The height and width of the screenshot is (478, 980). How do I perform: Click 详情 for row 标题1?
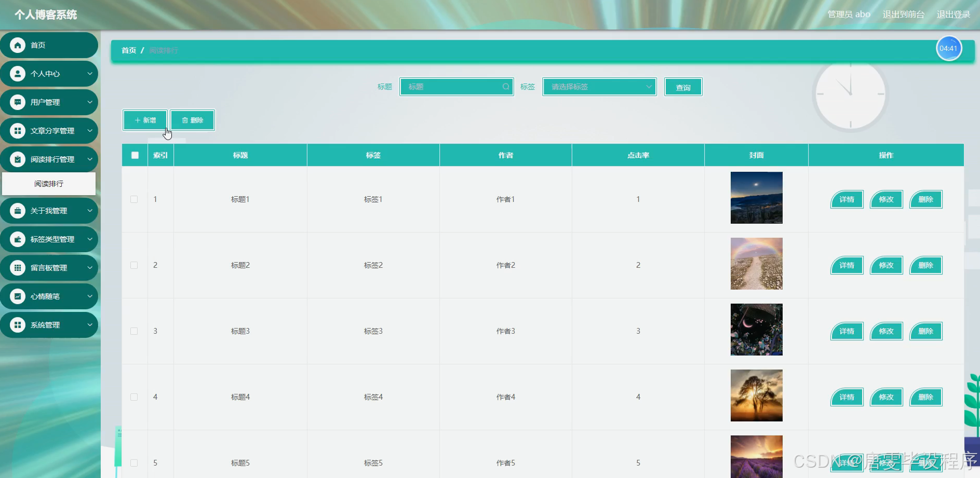[x=847, y=199]
